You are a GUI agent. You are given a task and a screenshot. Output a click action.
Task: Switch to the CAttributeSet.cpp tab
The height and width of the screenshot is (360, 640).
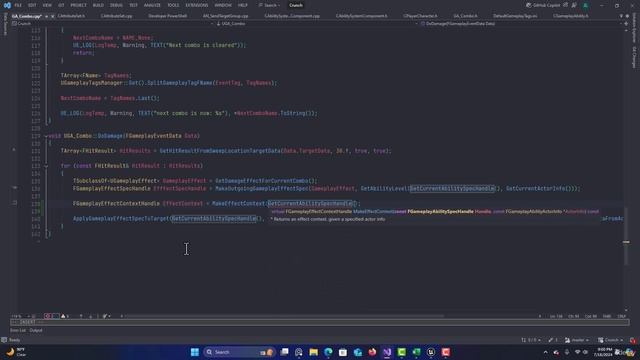117,16
